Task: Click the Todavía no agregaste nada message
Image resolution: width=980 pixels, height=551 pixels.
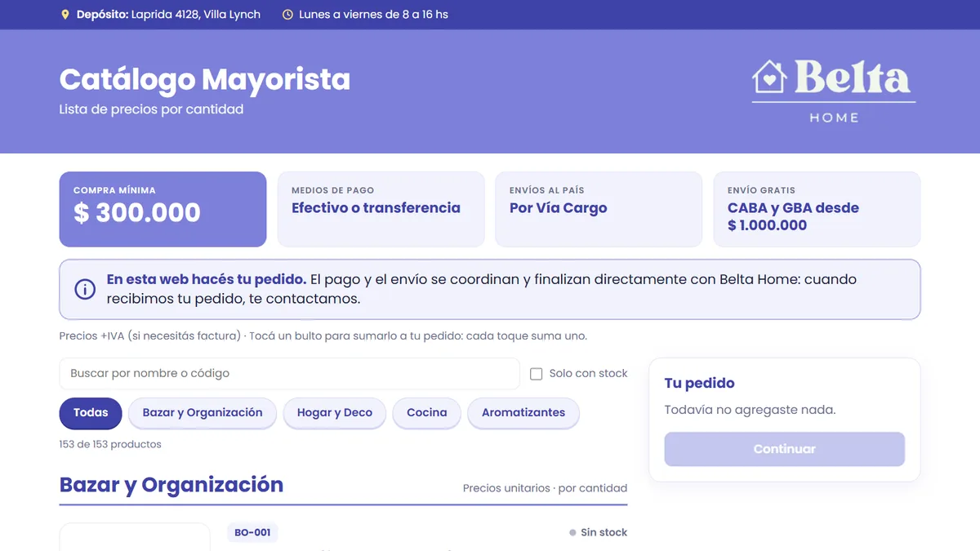Action: (x=750, y=411)
